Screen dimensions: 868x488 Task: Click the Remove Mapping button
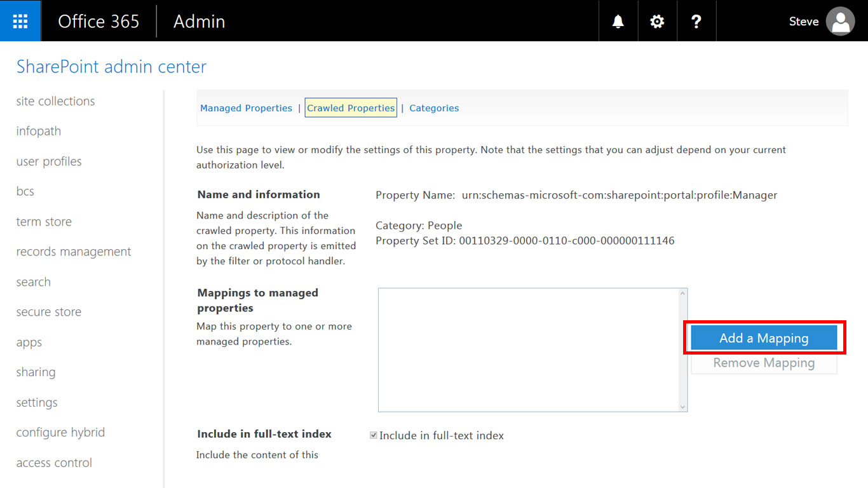764,363
